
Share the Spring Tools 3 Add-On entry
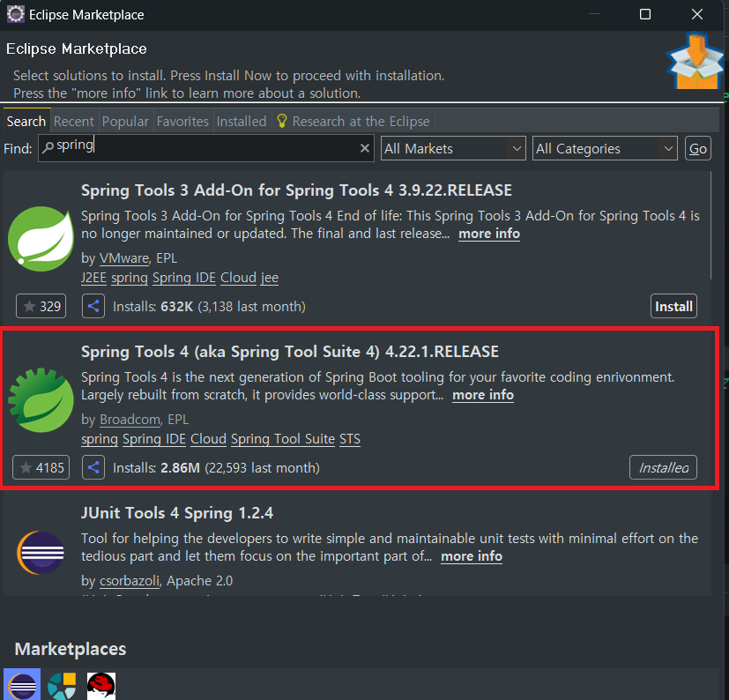(93, 306)
